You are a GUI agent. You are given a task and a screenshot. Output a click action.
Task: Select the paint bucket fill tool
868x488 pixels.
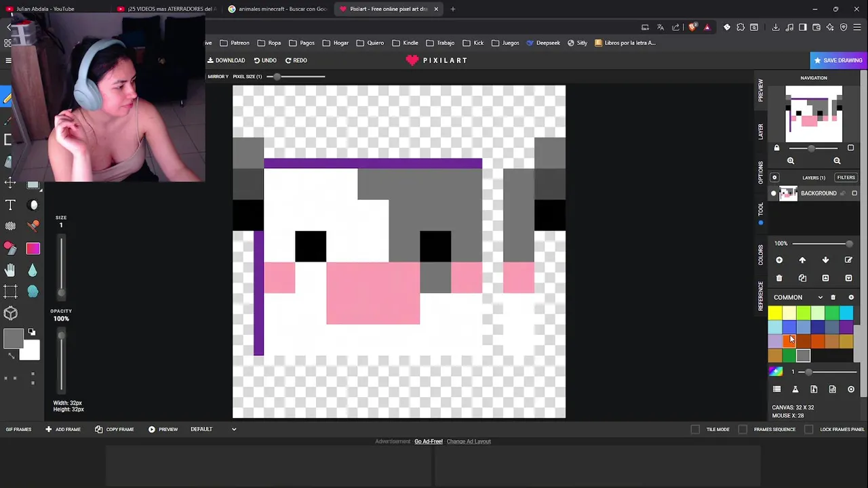[x=10, y=248]
